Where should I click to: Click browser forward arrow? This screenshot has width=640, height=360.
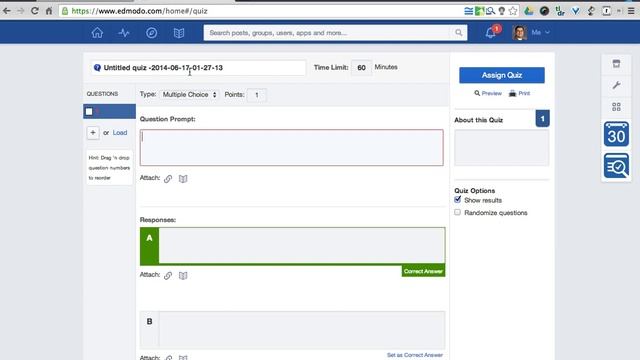coord(20,11)
